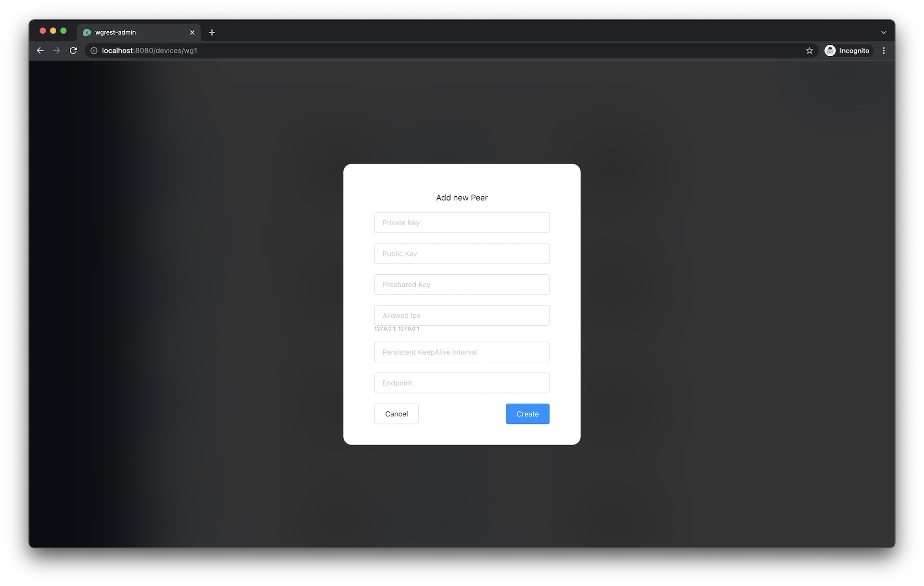Click the new tab plus icon
This screenshot has height=586, width=924.
pyautogui.click(x=212, y=32)
